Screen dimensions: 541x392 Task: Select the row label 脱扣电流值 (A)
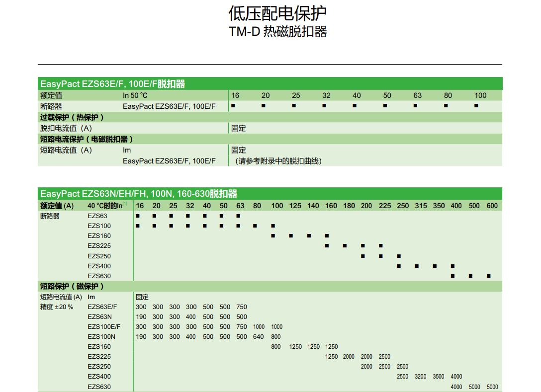click(x=66, y=128)
